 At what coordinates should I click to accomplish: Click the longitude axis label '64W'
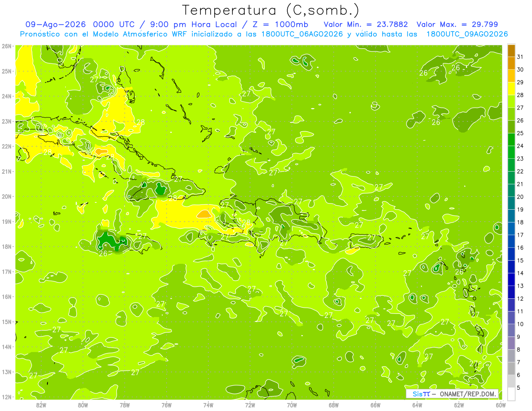(417, 405)
